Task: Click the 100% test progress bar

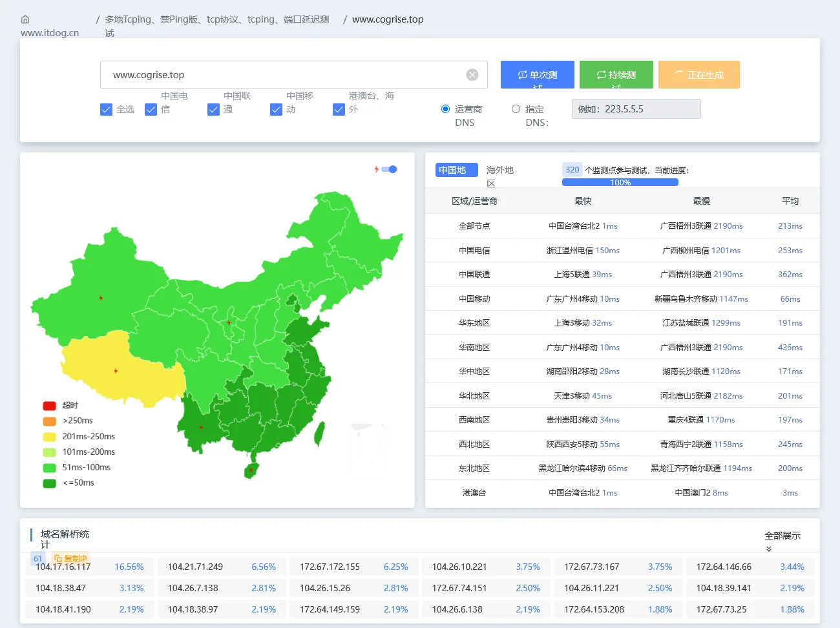Action: 620,182
